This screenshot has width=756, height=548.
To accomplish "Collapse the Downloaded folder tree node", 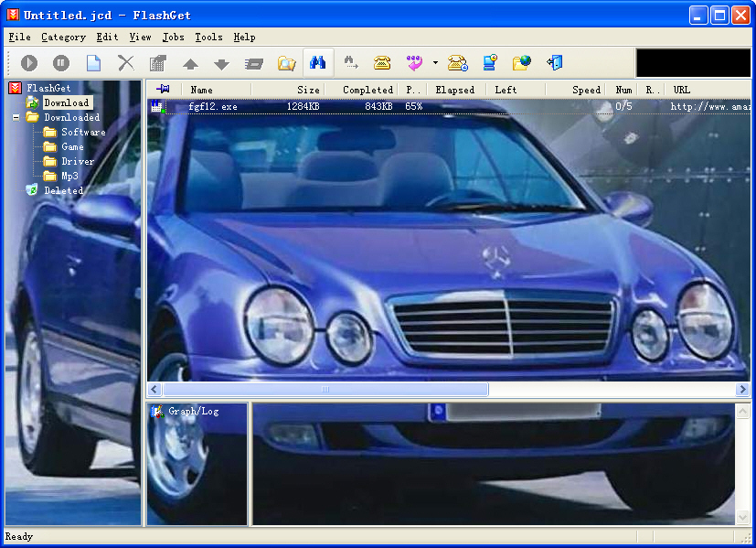I will (x=16, y=117).
